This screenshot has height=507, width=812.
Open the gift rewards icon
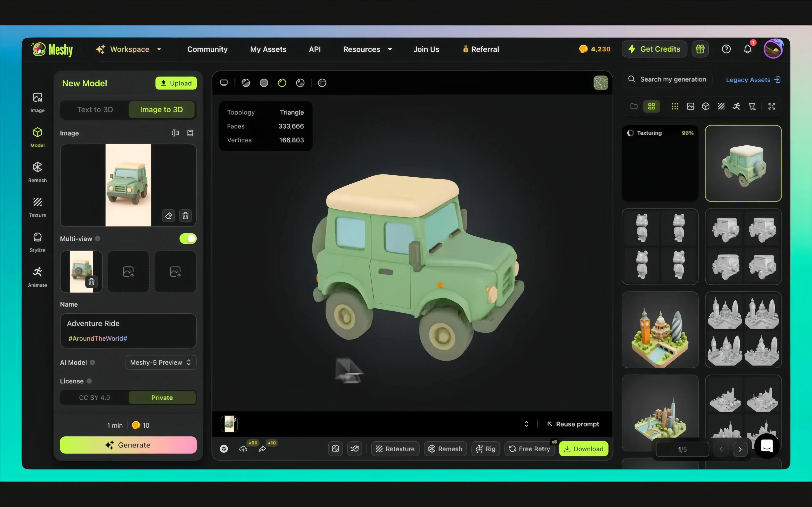[x=700, y=49]
